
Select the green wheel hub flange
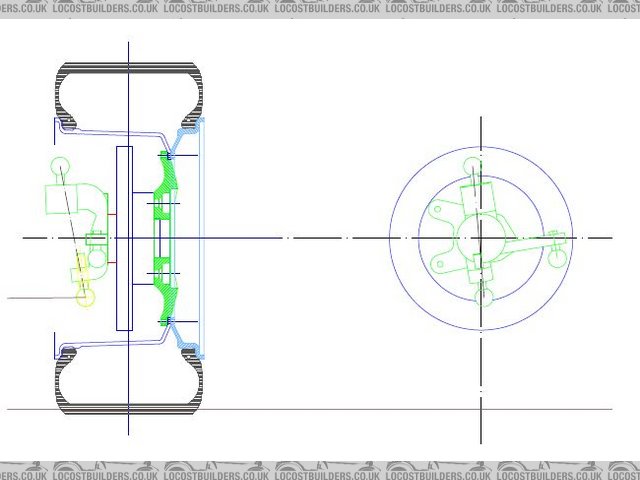click(x=165, y=238)
